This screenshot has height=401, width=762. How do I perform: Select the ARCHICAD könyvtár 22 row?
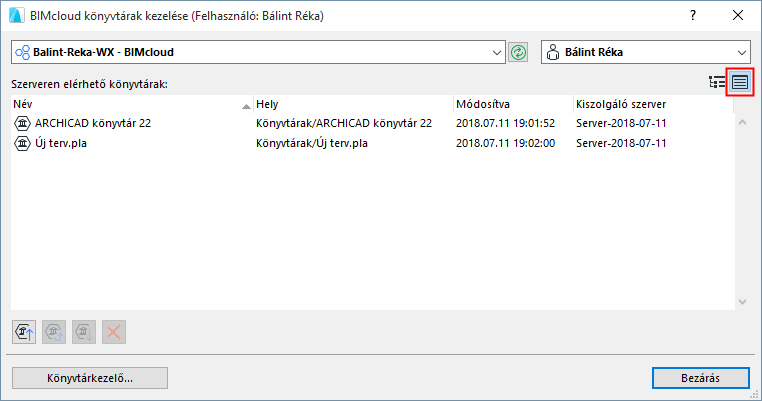(x=372, y=123)
